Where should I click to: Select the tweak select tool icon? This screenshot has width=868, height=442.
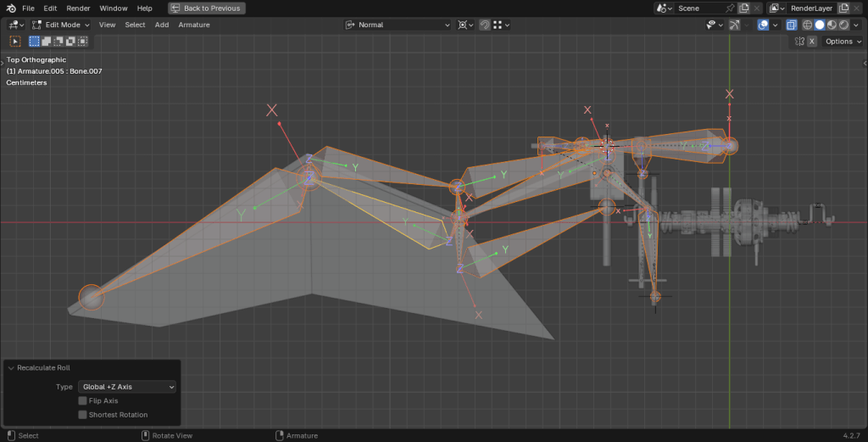[x=15, y=41]
